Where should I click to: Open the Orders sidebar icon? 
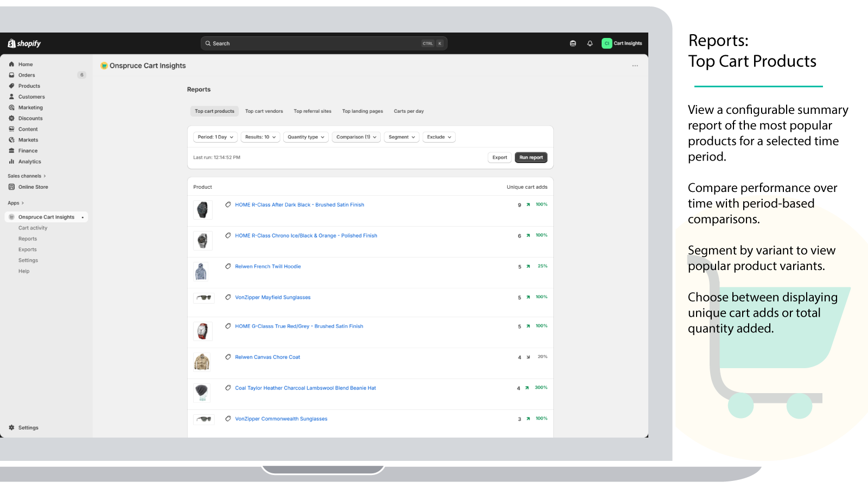[11, 75]
